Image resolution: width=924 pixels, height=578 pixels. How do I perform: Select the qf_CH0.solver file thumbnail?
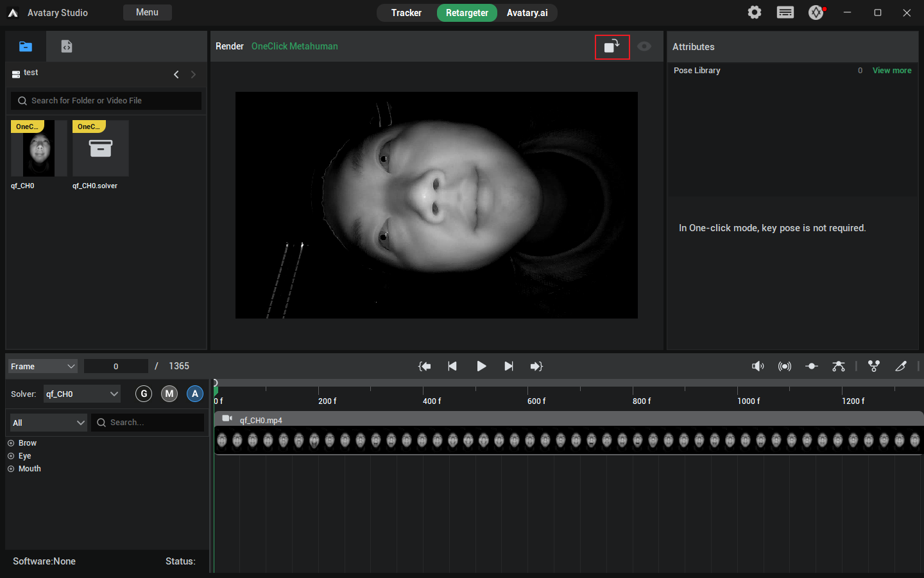[101, 148]
